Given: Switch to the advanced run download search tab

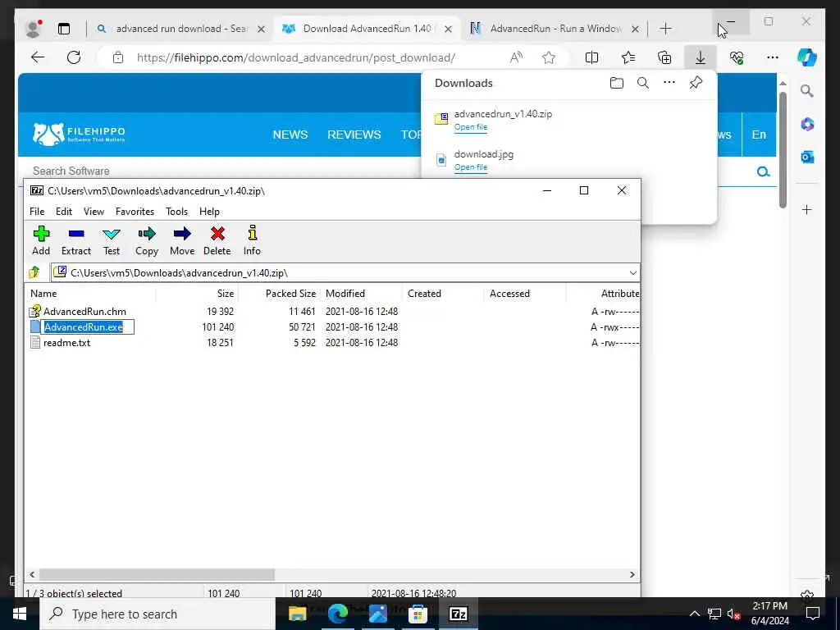Looking at the screenshot, I should coord(180,29).
